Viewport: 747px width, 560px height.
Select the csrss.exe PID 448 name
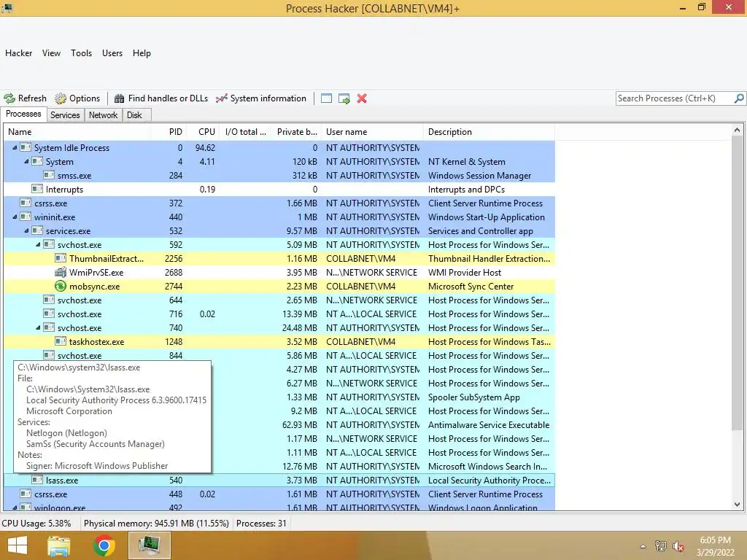point(50,494)
